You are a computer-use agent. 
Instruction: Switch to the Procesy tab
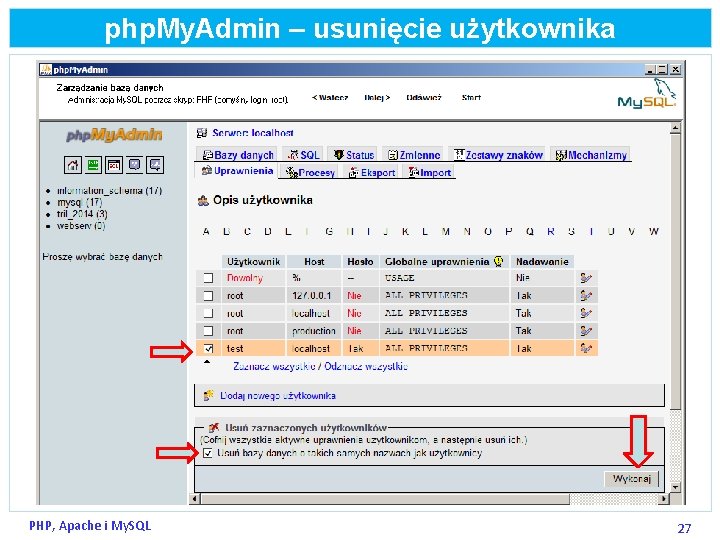coord(310,173)
